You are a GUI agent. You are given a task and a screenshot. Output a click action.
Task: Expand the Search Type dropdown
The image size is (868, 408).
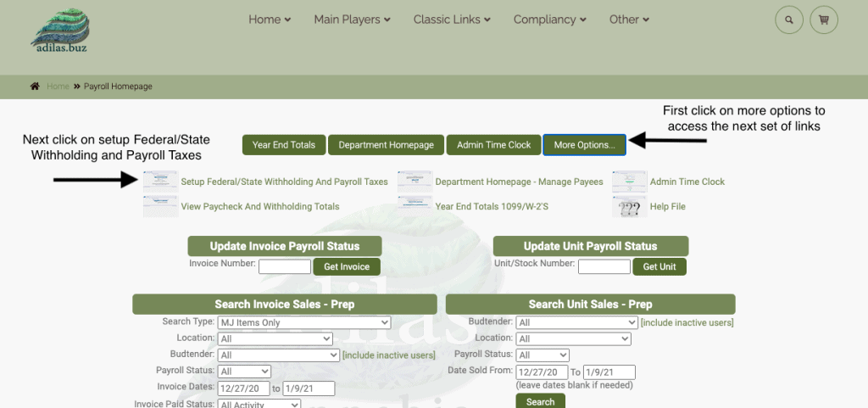coord(304,322)
